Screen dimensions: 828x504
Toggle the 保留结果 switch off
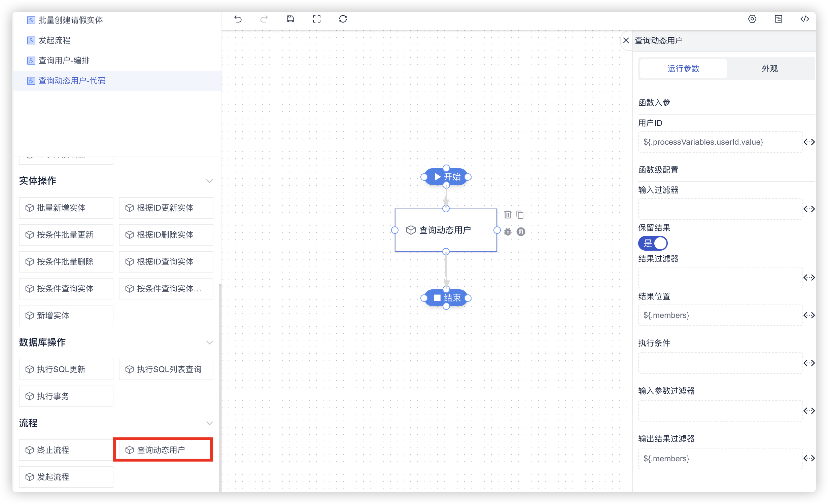[653, 243]
